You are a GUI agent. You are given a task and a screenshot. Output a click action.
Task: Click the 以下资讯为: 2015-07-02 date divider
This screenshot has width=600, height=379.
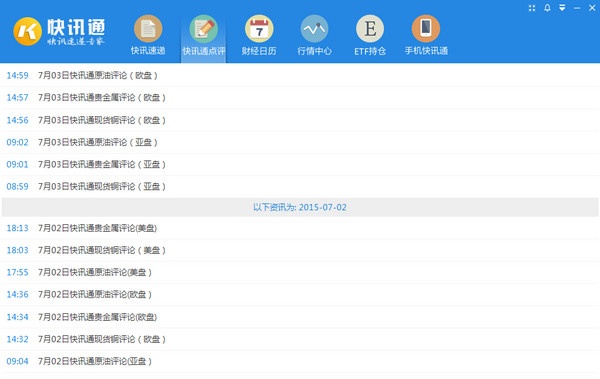300,207
